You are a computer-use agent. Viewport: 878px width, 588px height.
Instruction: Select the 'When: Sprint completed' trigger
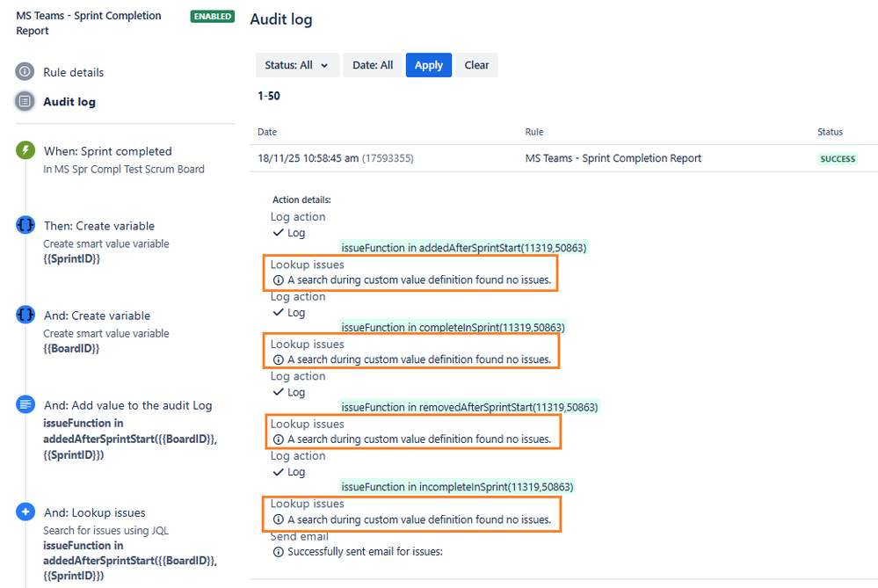pos(108,151)
